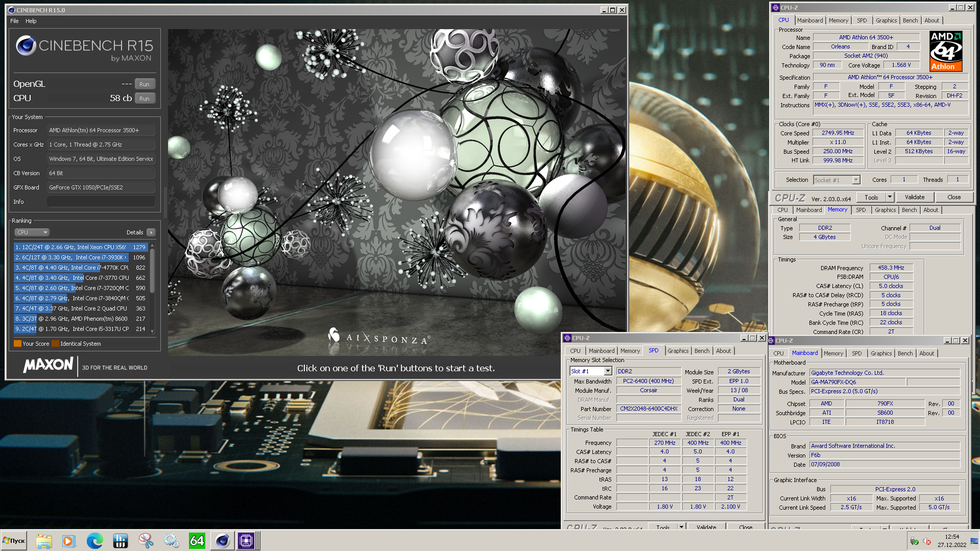
Task: Click the MAXON logo in Cinebench
Action: [x=48, y=365]
